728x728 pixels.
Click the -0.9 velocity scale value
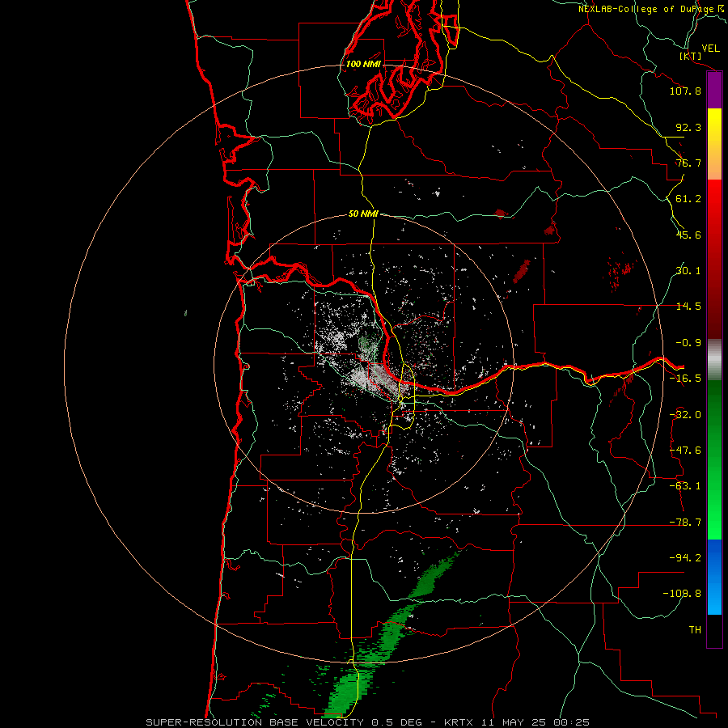[688, 343]
